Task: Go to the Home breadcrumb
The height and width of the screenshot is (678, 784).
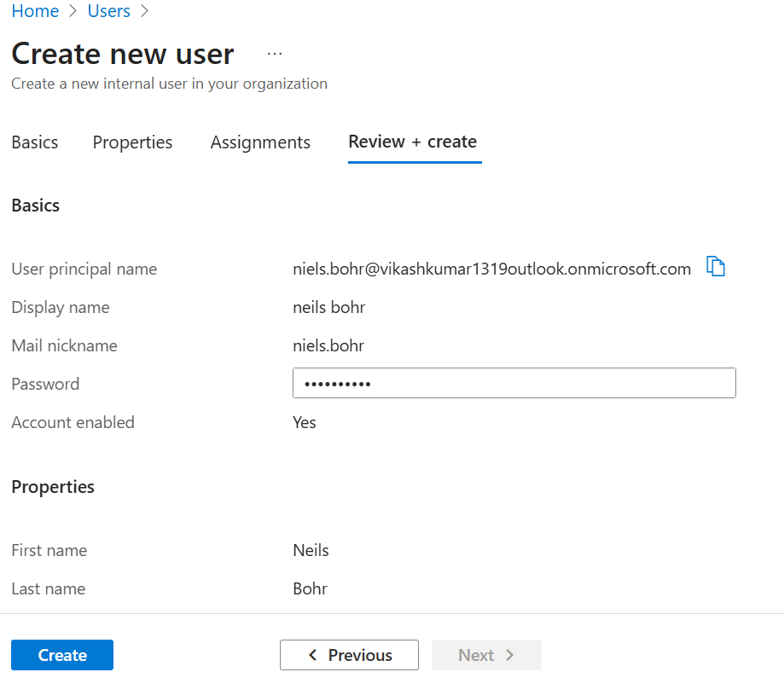Action: [35, 11]
